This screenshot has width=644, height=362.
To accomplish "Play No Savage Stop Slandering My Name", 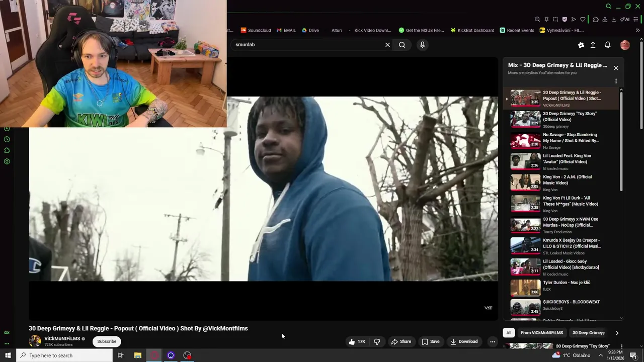I will [561, 140].
